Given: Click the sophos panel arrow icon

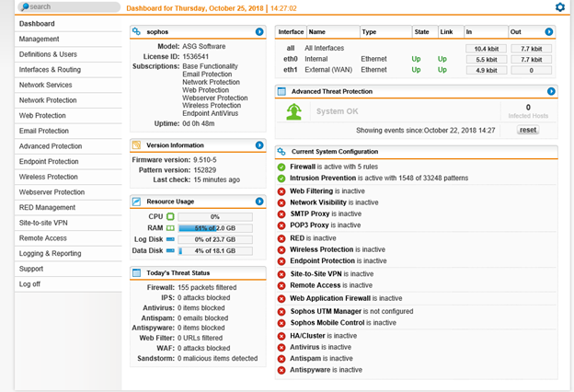Looking at the screenshot, I should click(259, 32).
